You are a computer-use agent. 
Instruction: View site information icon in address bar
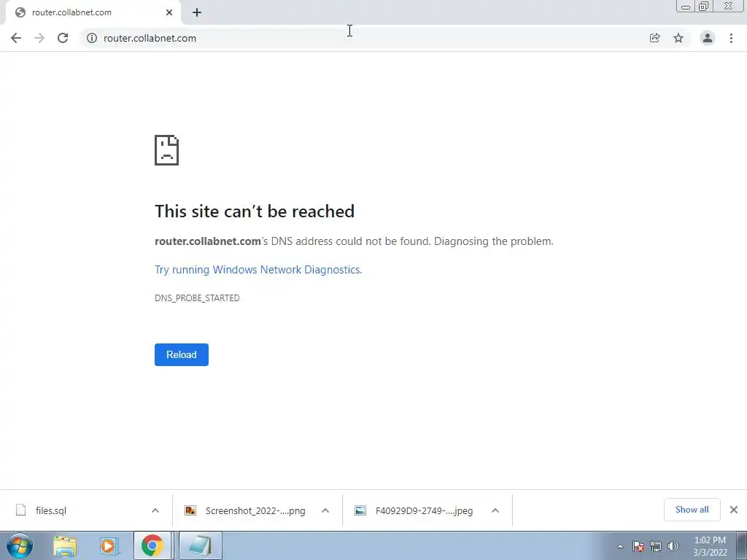92,38
